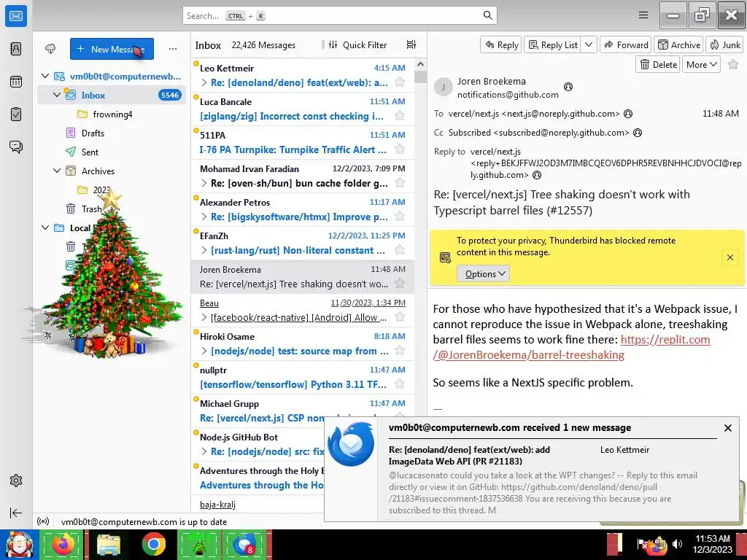Click Joren Broekema sender contact icon

point(568,87)
